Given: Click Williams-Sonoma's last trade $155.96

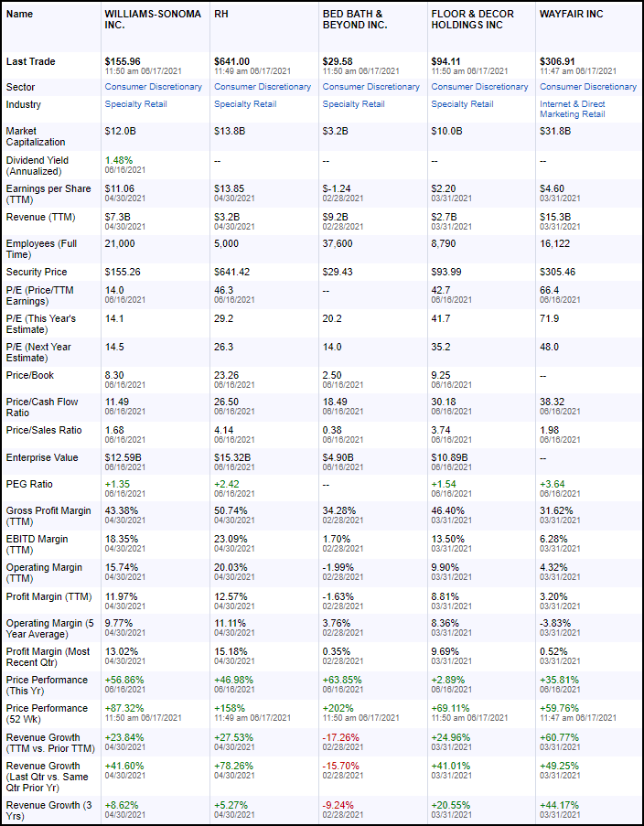Looking at the screenshot, I should [x=123, y=61].
